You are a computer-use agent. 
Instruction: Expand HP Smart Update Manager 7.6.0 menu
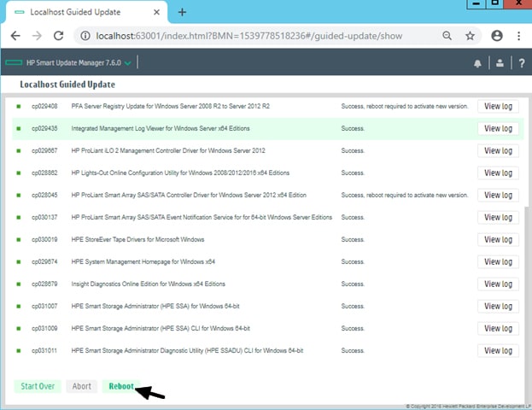(127, 63)
